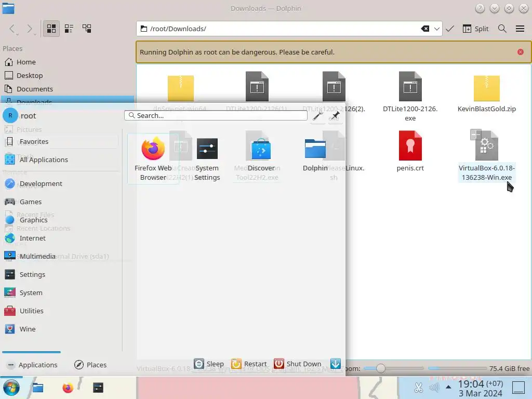Open the Dolphin window help button
The width and height of the screenshot is (532, 399).
click(x=480, y=8)
